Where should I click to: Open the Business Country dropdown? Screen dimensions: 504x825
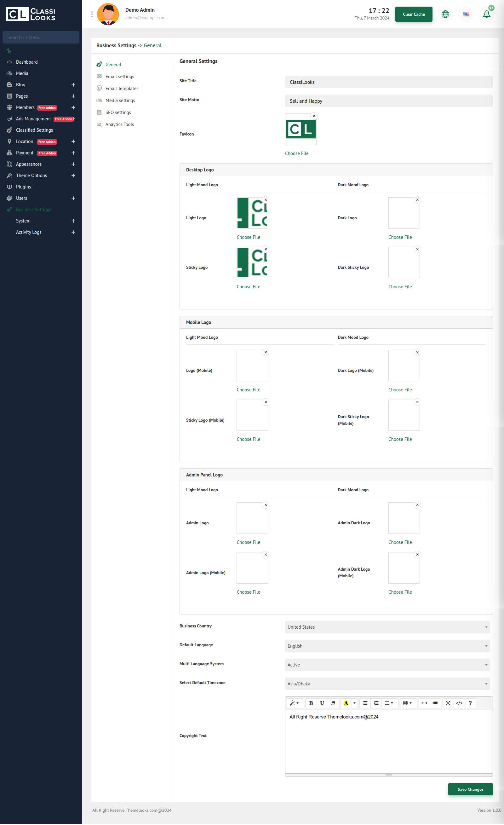click(x=387, y=627)
